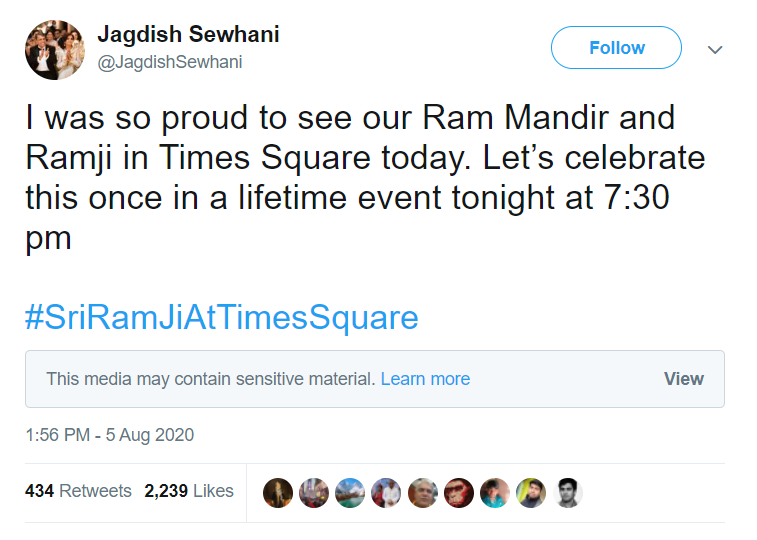
Task: Open the 2,239 Likes list
Action: 189,491
